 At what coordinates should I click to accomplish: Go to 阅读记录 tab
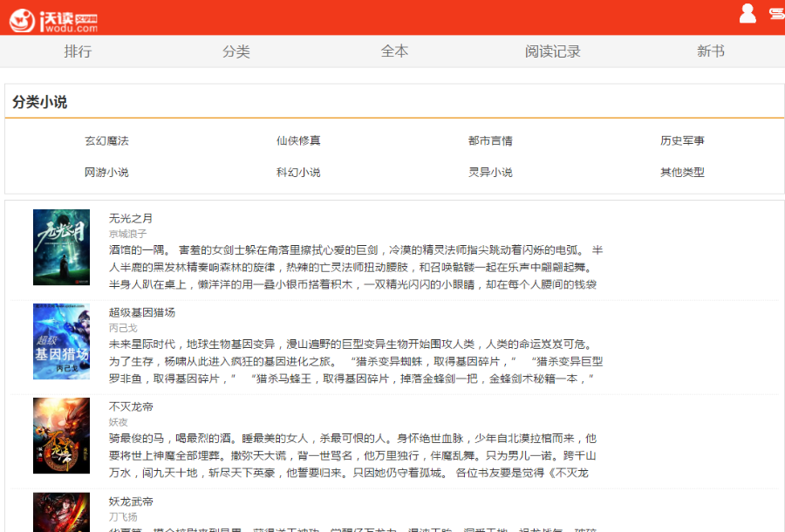coord(553,51)
